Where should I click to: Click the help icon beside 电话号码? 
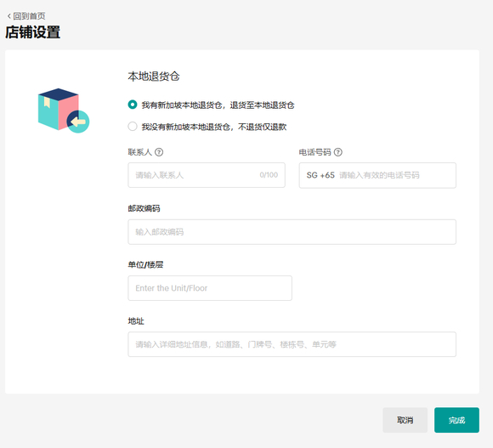[338, 152]
